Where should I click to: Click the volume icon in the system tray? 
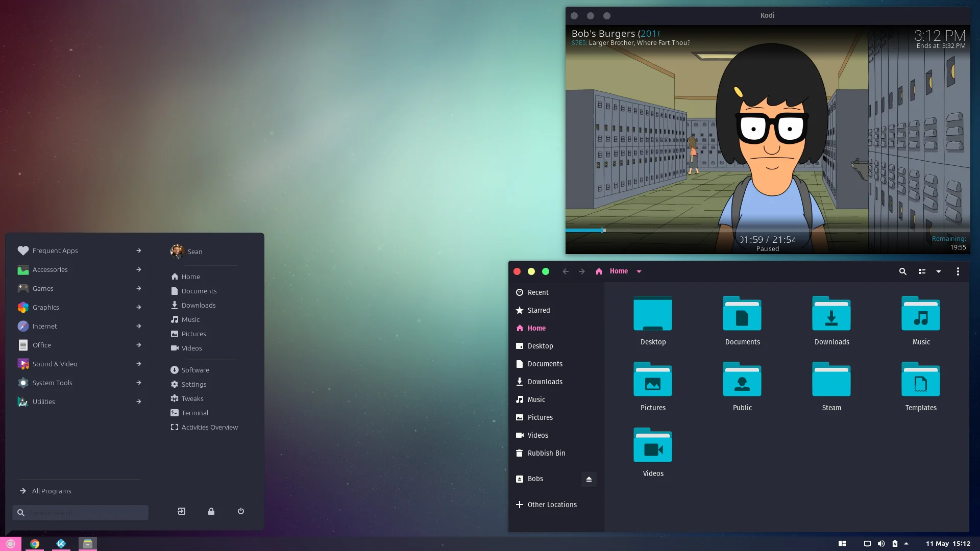pos(881,544)
